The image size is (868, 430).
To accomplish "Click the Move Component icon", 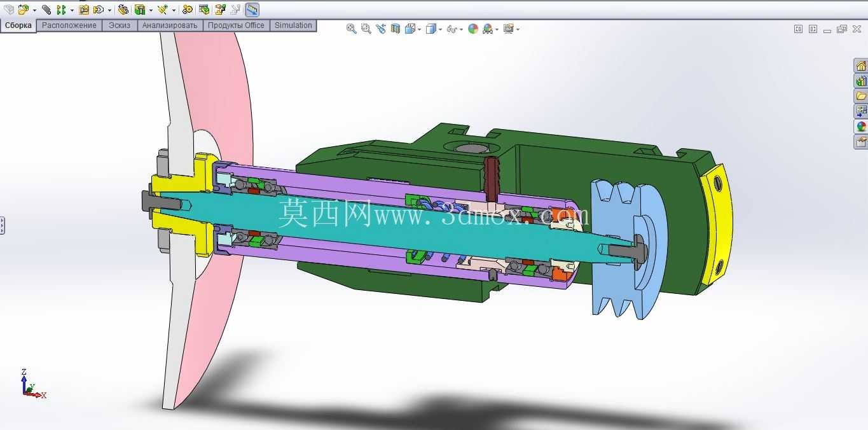I will point(99,10).
